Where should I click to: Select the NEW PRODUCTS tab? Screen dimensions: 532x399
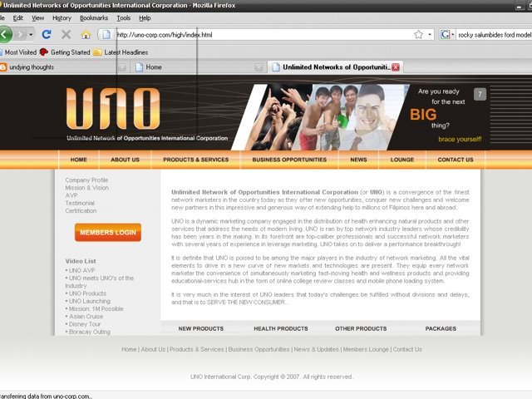coord(201,328)
